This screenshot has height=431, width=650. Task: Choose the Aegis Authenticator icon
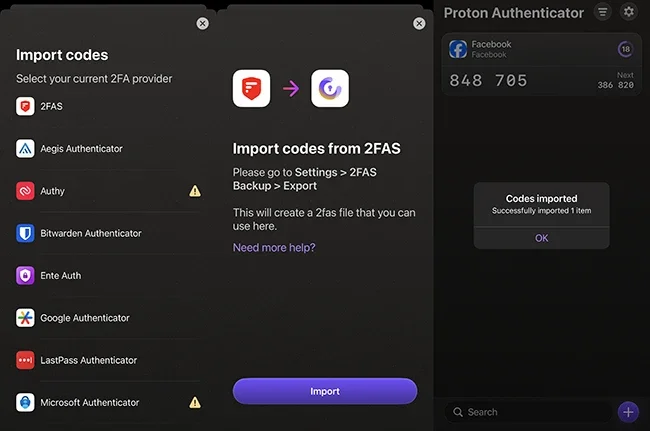tap(25, 148)
